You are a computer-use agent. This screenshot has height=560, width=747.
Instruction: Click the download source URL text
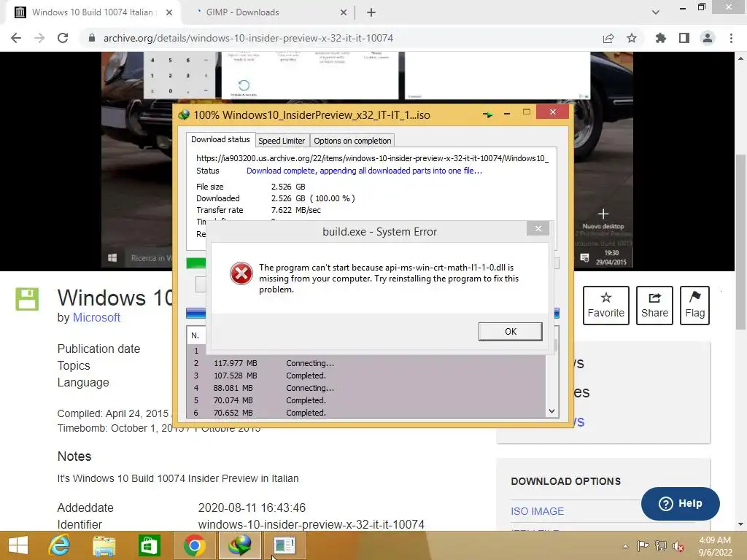pyautogui.click(x=372, y=158)
